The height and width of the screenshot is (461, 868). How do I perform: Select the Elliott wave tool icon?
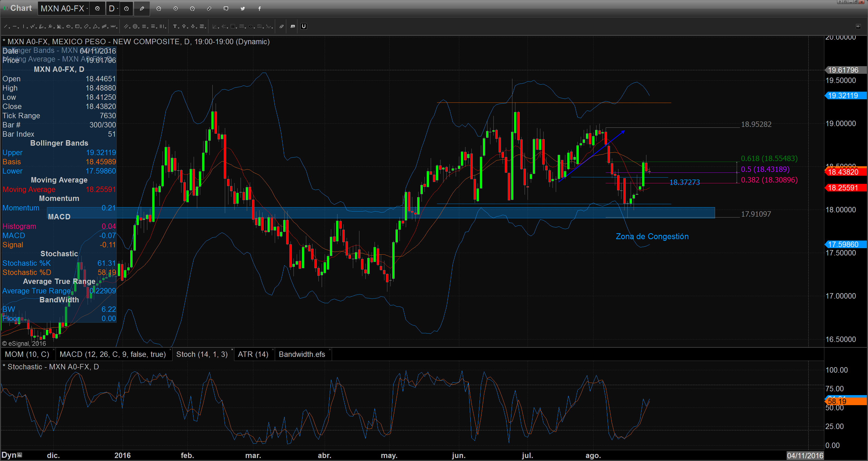pos(269,26)
